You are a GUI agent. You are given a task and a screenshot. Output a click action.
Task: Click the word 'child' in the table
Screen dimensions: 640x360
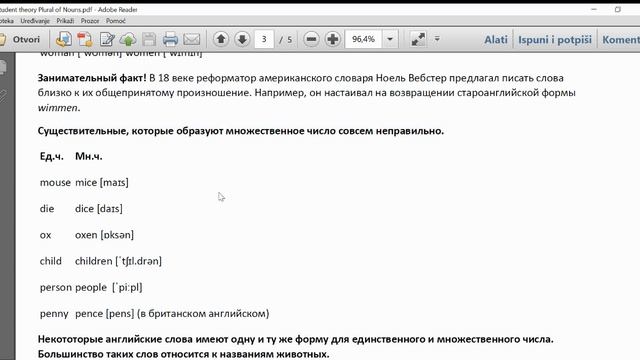click(x=51, y=261)
